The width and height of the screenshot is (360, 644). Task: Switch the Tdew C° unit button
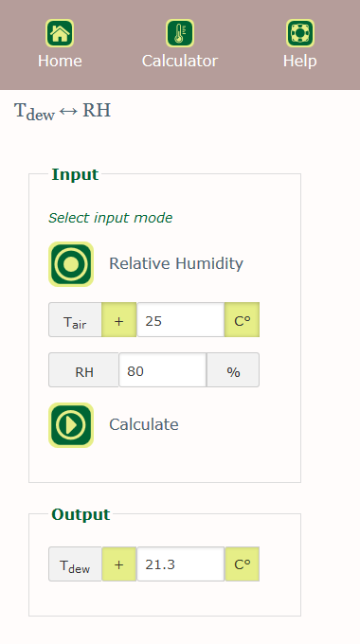click(243, 563)
